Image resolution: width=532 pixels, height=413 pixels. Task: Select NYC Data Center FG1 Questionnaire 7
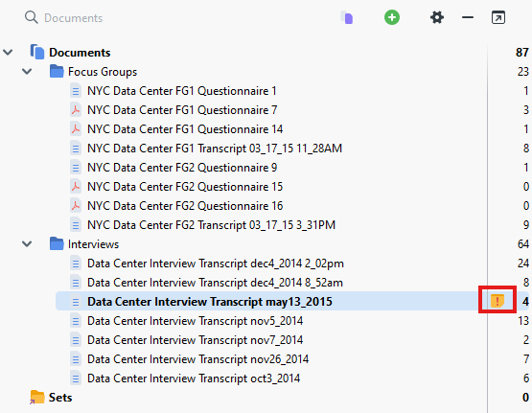click(x=182, y=110)
